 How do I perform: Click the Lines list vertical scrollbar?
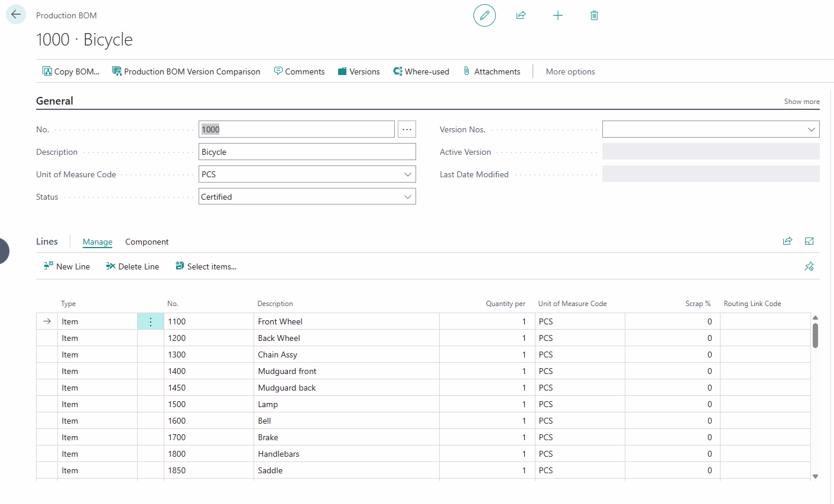tap(815, 335)
